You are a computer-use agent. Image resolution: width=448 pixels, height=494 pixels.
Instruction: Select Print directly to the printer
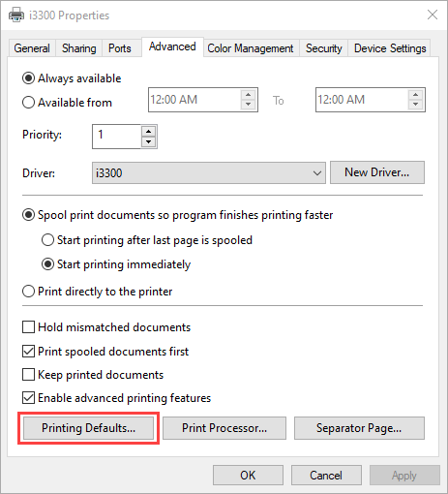(28, 292)
